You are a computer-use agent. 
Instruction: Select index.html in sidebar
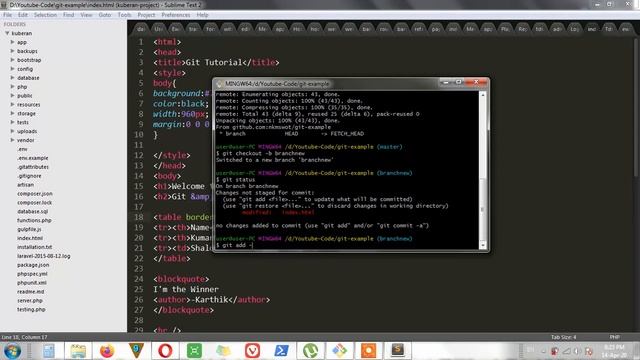30,238
